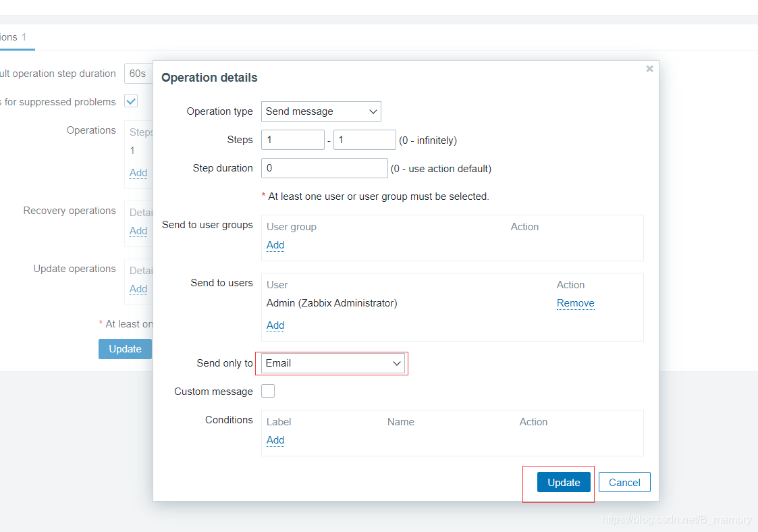Add a recovery operation
Viewport: 758px width, 532px height.
[x=138, y=231]
